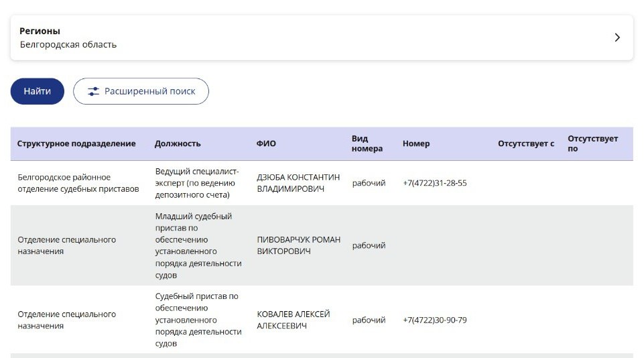Click the Вид номера column header
Screen dimensions: 644x358
pyautogui.click(x=367, y=143)
